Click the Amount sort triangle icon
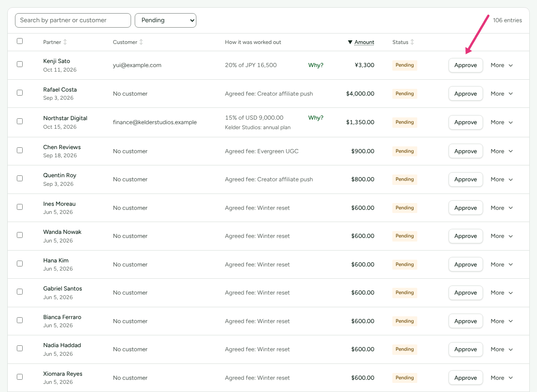This screenshot has height=392, width=537. (x=350, y=42)
